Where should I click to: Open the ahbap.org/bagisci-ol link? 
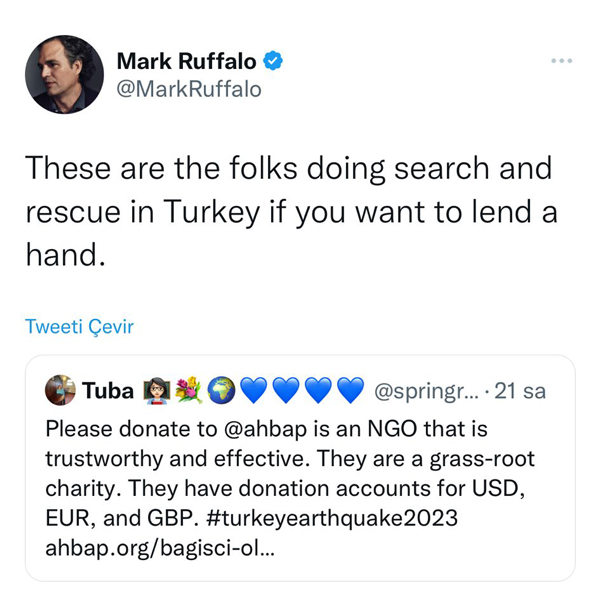[x=160, y=549]
